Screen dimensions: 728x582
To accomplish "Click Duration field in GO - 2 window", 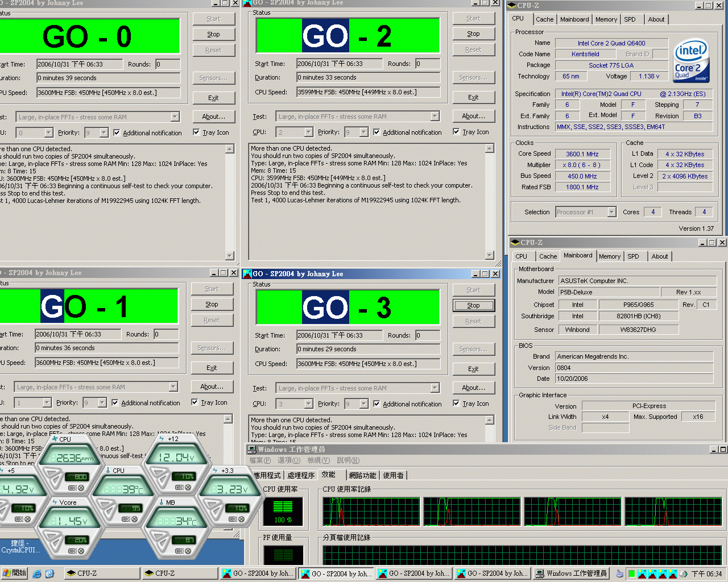I will pos(368,77).
